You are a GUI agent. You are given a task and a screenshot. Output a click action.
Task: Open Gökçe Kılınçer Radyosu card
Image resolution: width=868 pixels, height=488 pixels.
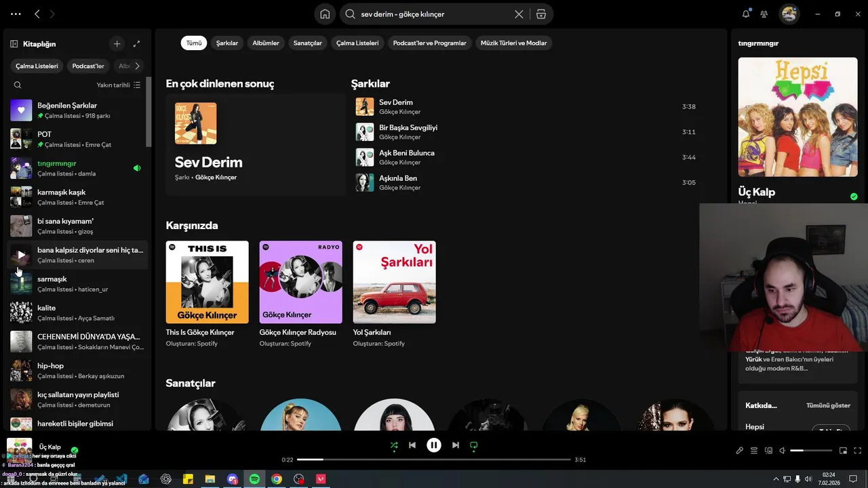(300, 295)
